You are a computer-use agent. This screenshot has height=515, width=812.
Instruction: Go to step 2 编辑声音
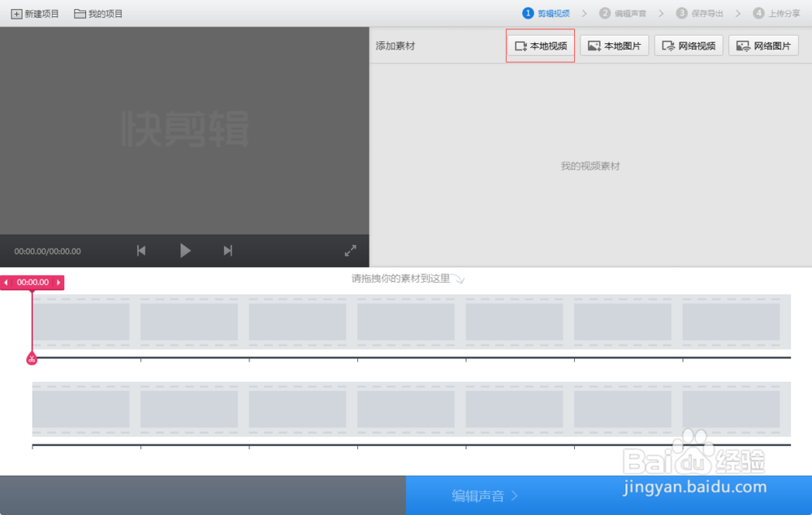click(623, 14)
